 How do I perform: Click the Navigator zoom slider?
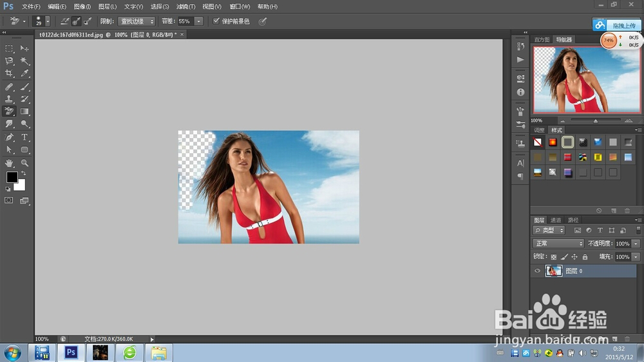click(x=596, y=120)
